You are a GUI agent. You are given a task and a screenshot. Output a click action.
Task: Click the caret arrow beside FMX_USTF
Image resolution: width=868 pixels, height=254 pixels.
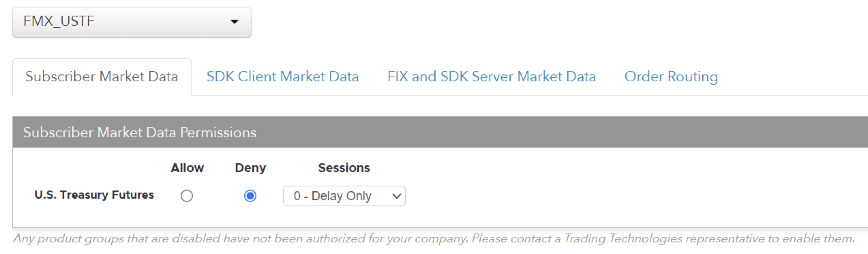pos(234,22)
